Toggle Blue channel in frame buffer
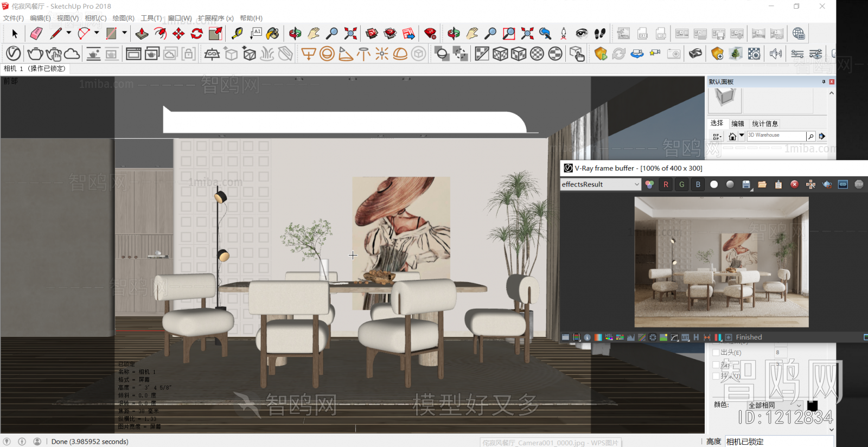The height and width of the screenshot is (447, 868). [698, 184]
